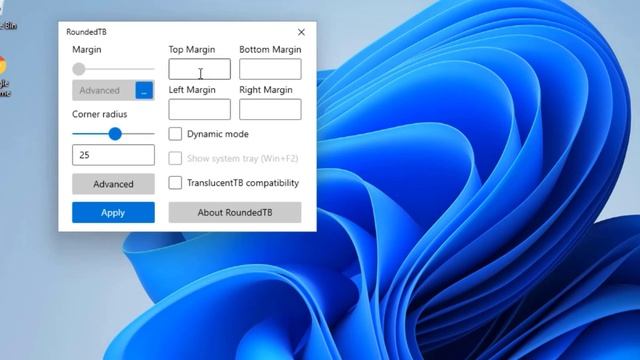Click the Corner radius label
The image size is (640, 360).
pyautogui.click(x=100, y=114)
